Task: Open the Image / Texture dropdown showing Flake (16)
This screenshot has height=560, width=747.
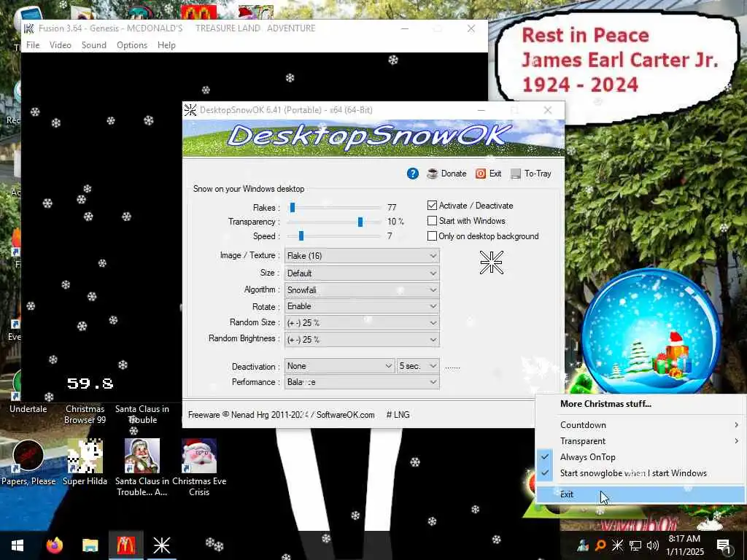Action: [x=362, y=256]
